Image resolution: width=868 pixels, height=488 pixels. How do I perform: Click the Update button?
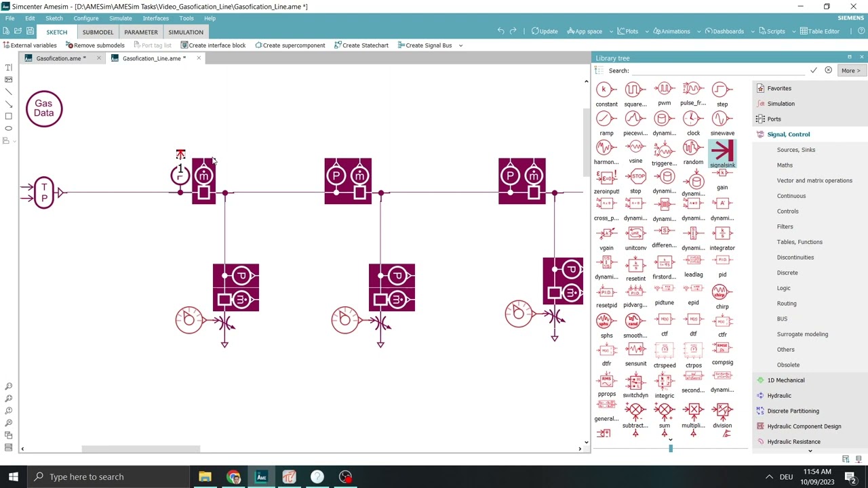tap(545, 32)
